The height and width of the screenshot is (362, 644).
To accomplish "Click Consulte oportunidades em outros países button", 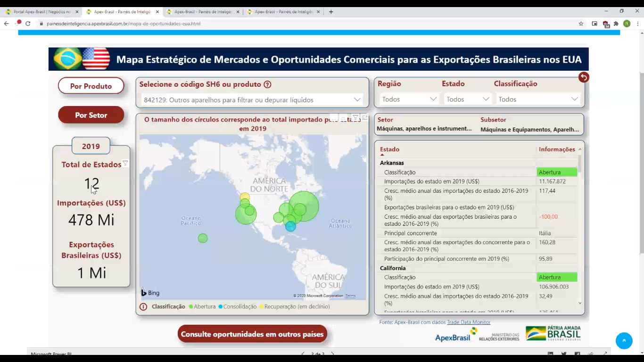I will click(x=252, y=334).
